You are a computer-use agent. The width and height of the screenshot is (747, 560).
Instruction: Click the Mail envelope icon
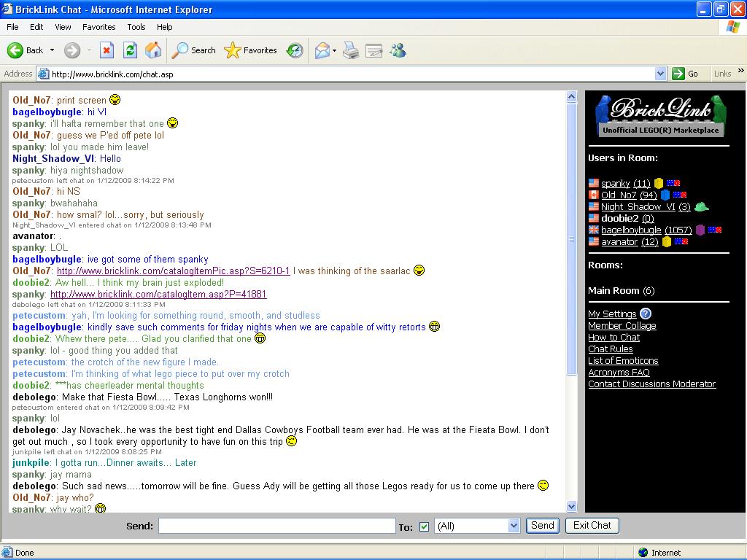click(x=322, y=50)
